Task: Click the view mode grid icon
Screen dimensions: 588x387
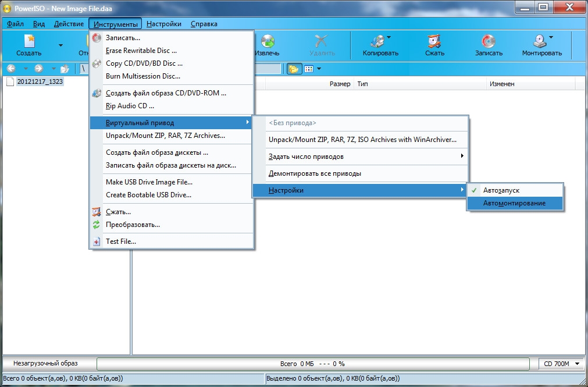Action: click(x=309, y=69)
